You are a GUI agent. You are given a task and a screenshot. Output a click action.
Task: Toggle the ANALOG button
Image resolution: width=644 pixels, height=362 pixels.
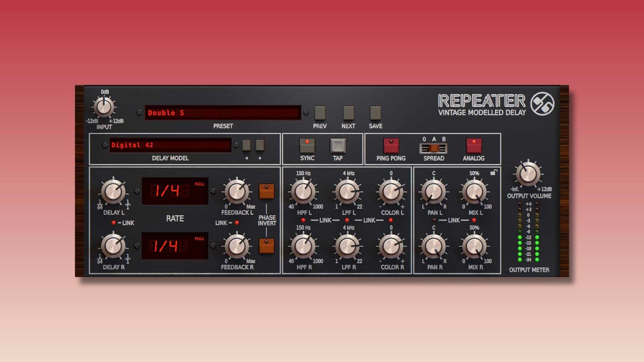pos(474,146)
